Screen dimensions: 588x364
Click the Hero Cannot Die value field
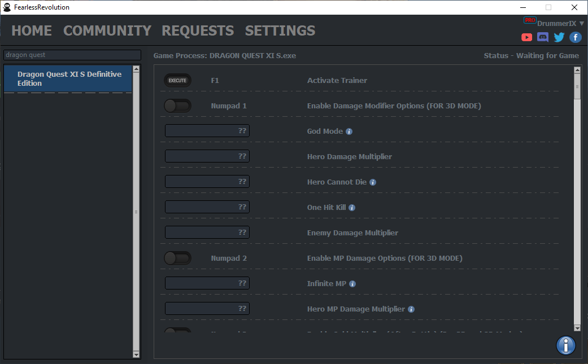207,182
